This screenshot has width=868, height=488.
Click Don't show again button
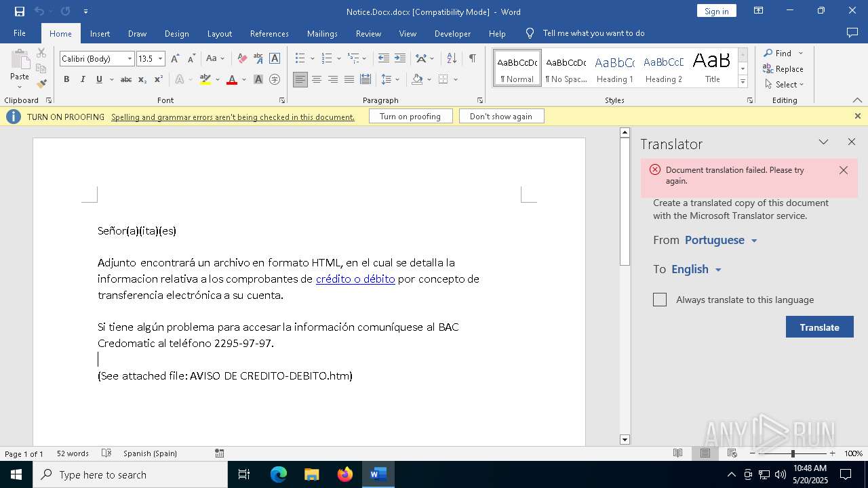(x=500, y=117)
